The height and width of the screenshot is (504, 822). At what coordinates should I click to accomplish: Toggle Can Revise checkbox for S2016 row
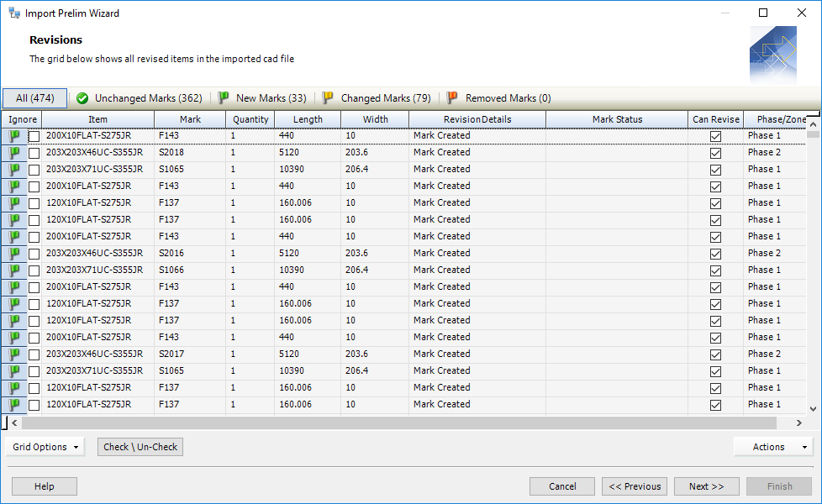(715, 254)
